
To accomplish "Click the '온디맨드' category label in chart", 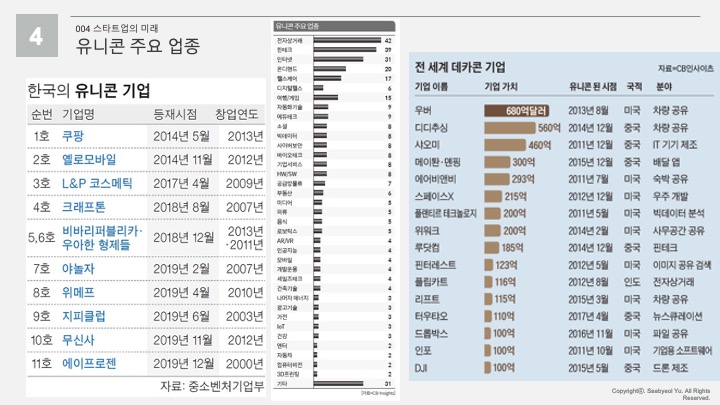I will tap(287, 69).
